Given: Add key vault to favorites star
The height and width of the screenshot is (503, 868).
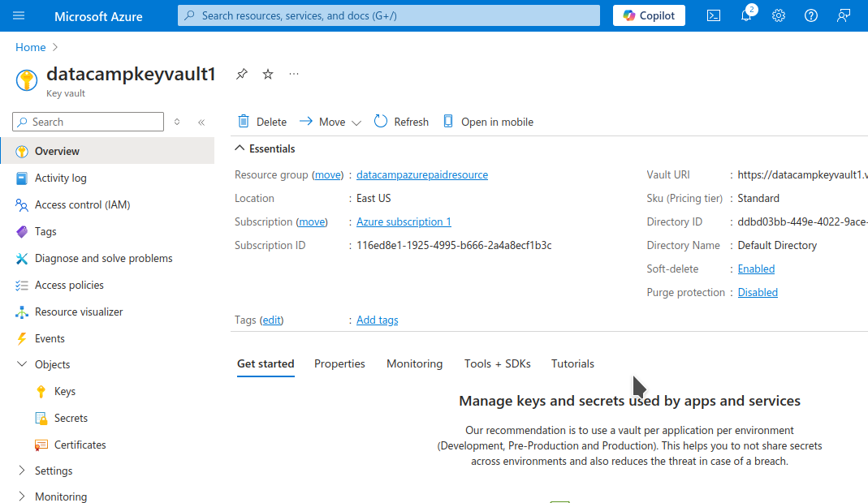Looking at the screenshot, I should pos(268,74).
